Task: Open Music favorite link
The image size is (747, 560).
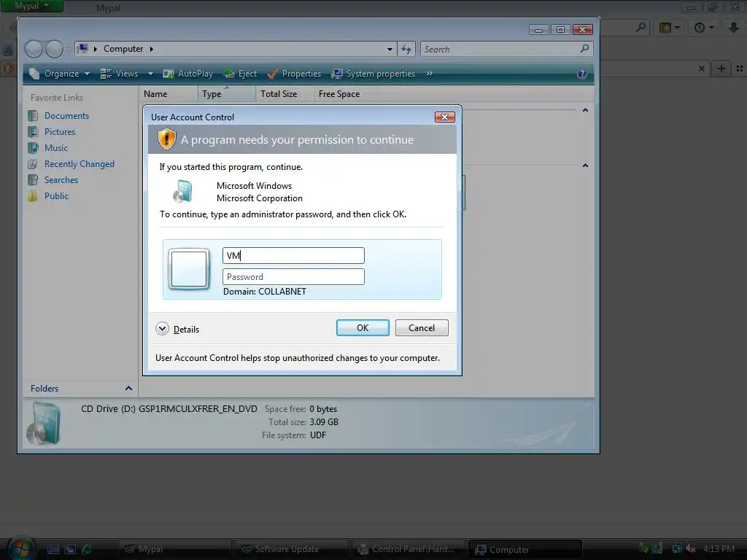Action: point(55,148)
